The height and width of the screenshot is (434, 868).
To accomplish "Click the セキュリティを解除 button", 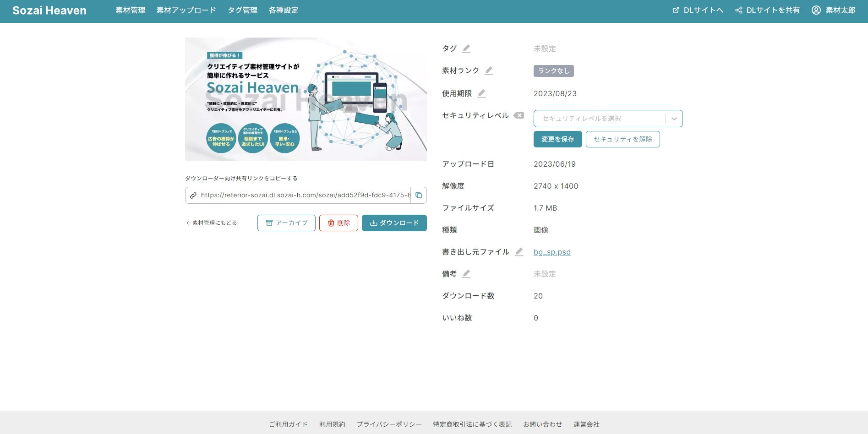I will tap(623, 139).
